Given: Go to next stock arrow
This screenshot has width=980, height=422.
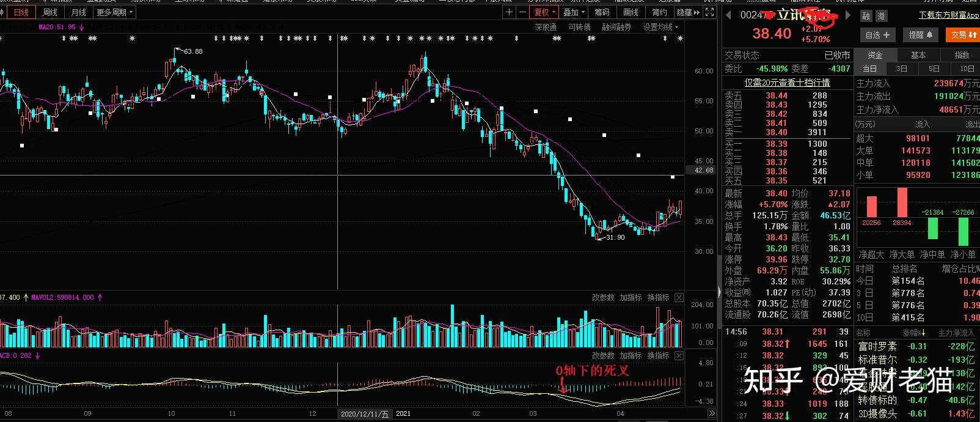Looking at the screenshot, I should click(x=847, y=15).
